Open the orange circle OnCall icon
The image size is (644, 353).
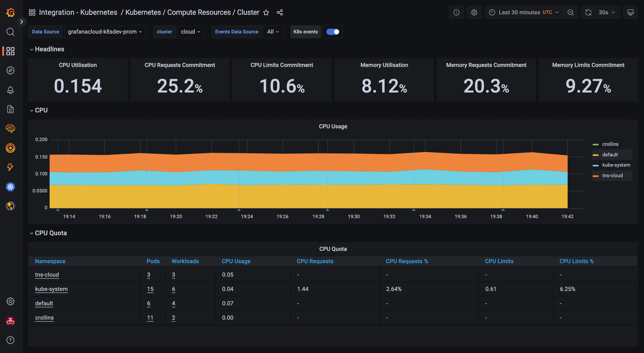(x=10, y=148)
